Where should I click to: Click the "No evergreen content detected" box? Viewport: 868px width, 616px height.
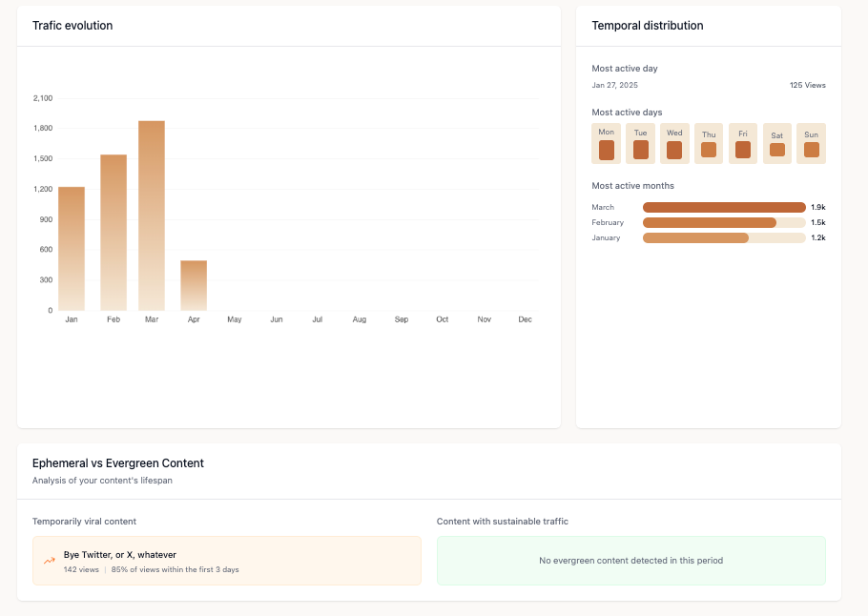coord(630,561)
